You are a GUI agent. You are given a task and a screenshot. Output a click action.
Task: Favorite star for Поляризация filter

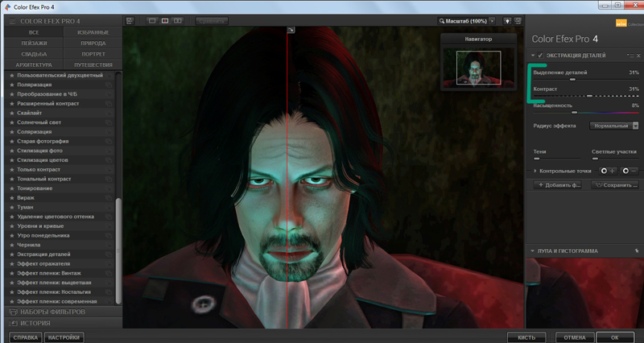coord(12,85)
